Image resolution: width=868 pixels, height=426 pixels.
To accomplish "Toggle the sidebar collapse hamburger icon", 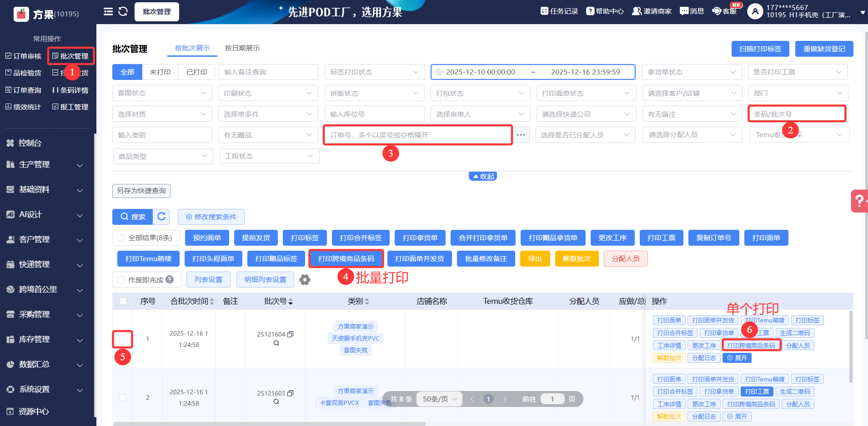I will click(108, 11).
